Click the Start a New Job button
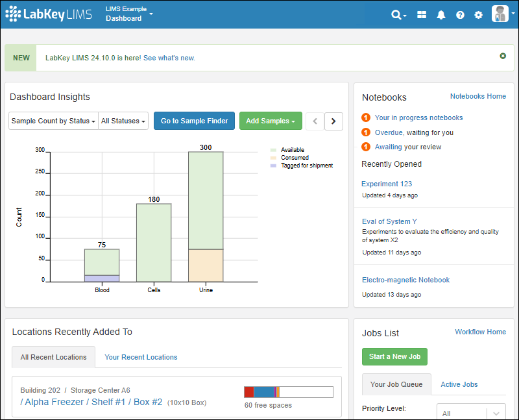Image resolution: width=519 pixels, height=420 pixels. click(x=394, y=356)
